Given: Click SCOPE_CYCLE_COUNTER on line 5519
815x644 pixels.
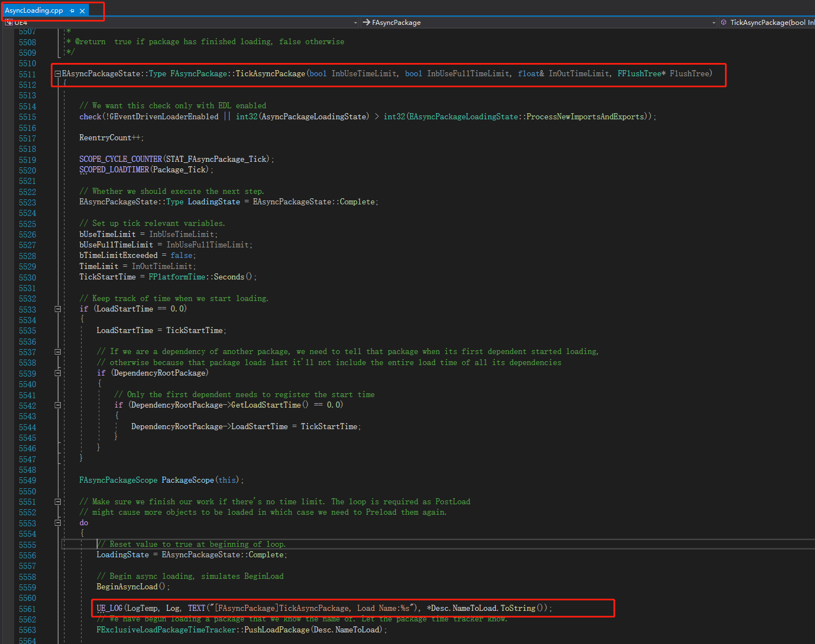Looking at the screenshot, I should (x=120, y=159).
